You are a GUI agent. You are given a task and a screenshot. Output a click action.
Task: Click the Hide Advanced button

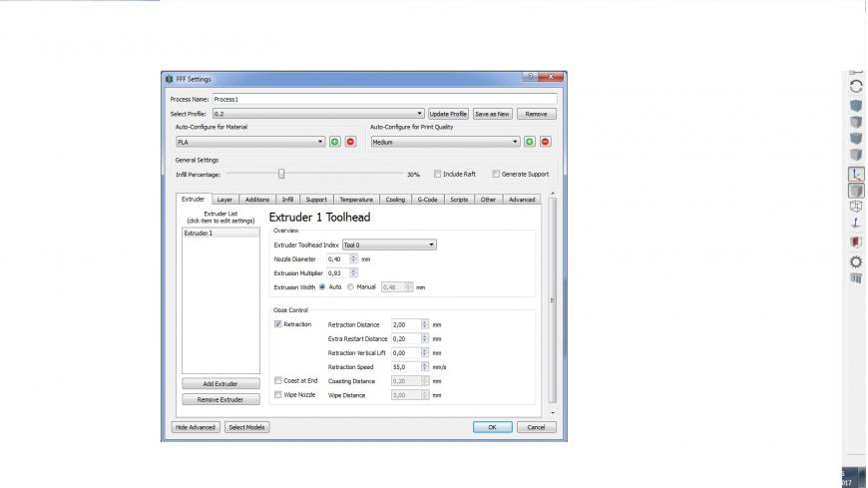pos(196,427)
